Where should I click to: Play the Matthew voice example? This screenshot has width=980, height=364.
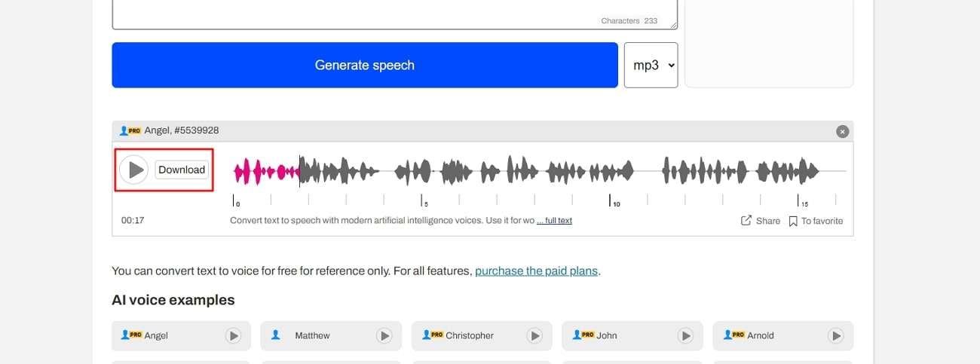[x=384, y=336]
